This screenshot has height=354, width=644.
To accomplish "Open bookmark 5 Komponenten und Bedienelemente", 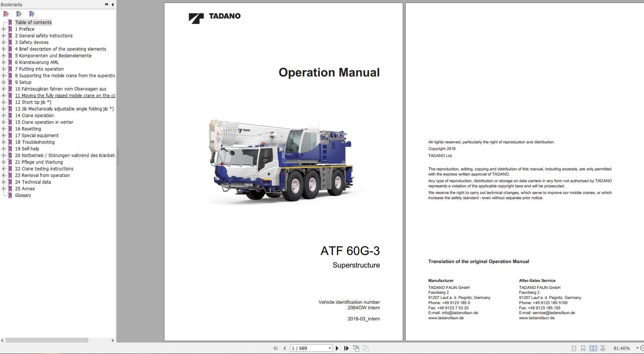I will point(53,55).
